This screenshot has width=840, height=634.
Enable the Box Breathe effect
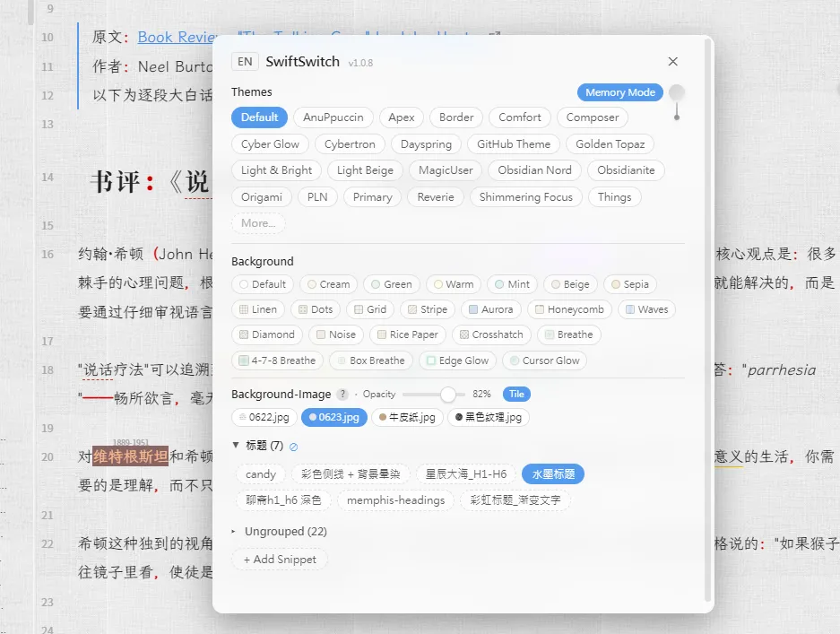click(x=371, y=360)
